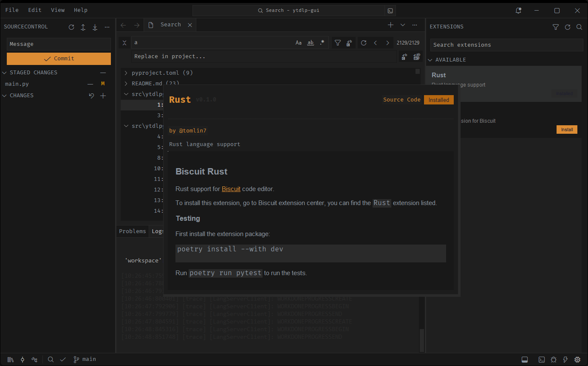Collapse the STAGED CHANGES section
The height and width of the screenshot is (366, 588).
5,73
